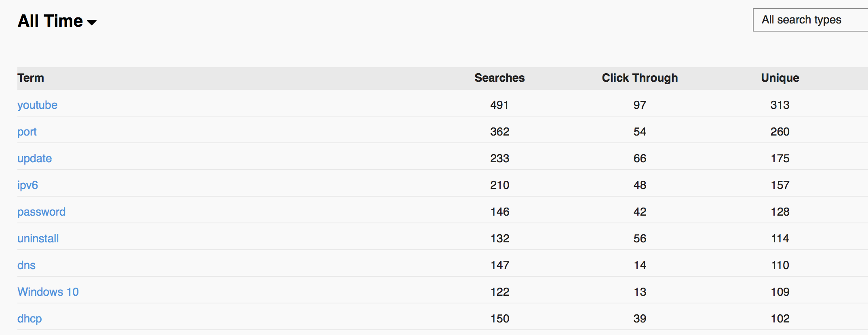View the password search term

tap(41, 212)
